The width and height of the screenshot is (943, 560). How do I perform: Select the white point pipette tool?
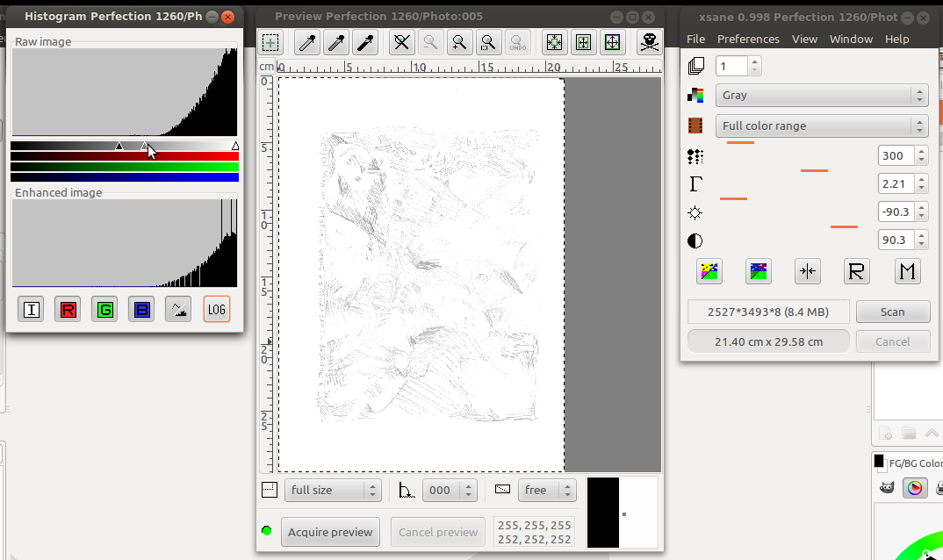click(x=305, y=42)
